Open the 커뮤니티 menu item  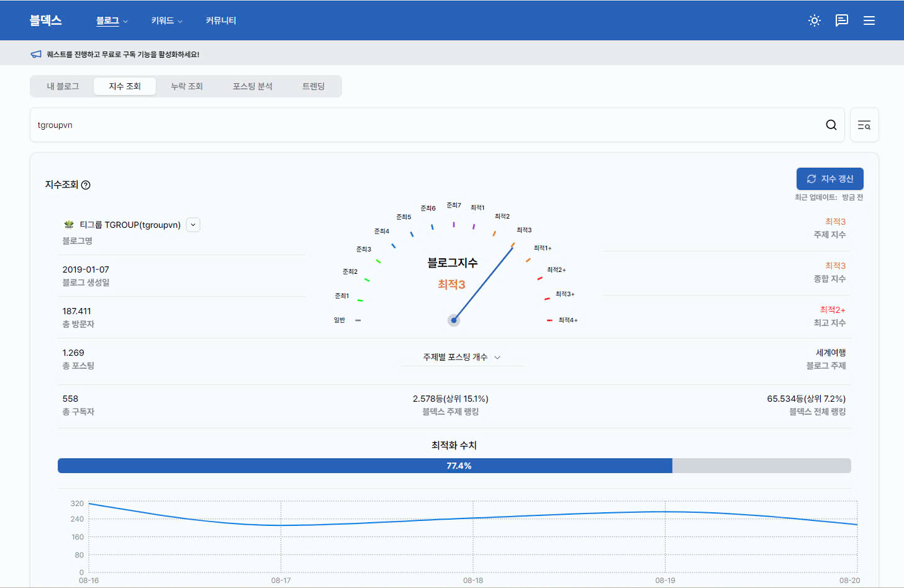pyautogui.click(x=220, y=20)
